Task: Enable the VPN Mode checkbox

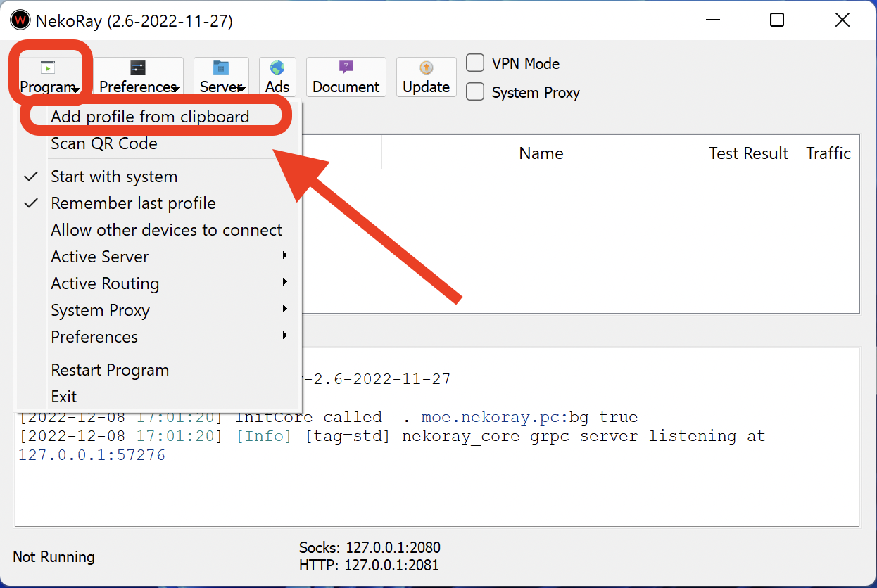Action: click(x=476, y=63)
